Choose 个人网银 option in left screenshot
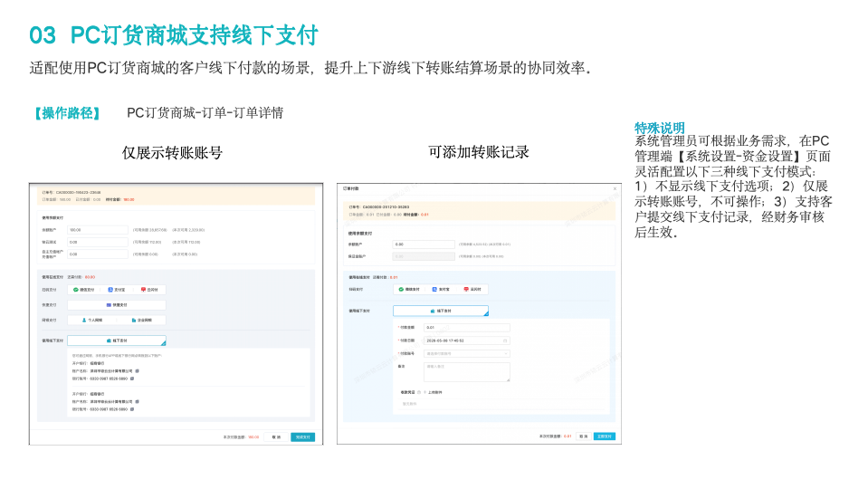868x489 pixels. (x=92, y=320)
